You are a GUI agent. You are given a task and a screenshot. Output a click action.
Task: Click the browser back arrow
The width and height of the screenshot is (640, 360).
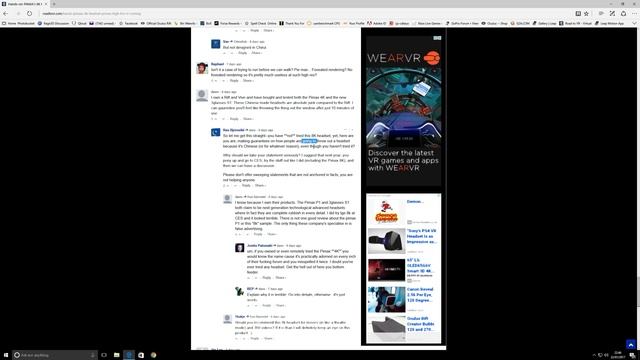[x=6, y=13]
